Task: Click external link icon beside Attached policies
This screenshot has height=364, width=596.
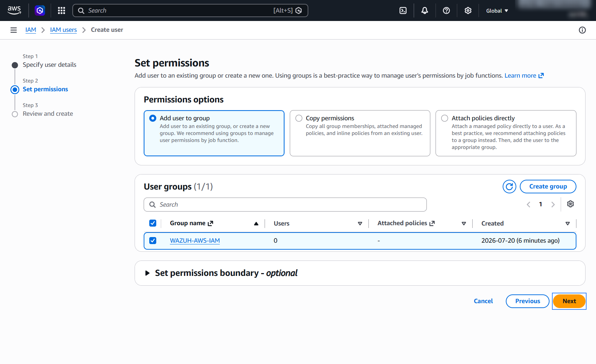Action: pos(432,223)
